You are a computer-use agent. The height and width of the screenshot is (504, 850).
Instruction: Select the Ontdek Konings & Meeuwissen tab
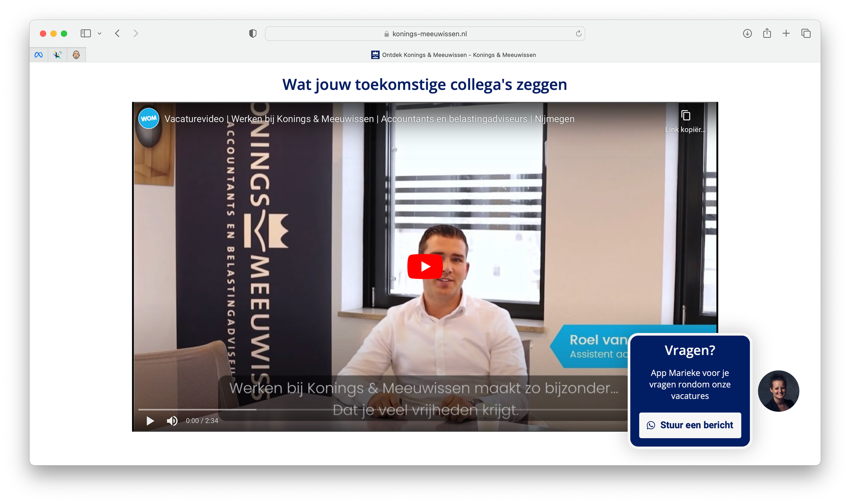(453, 55)
